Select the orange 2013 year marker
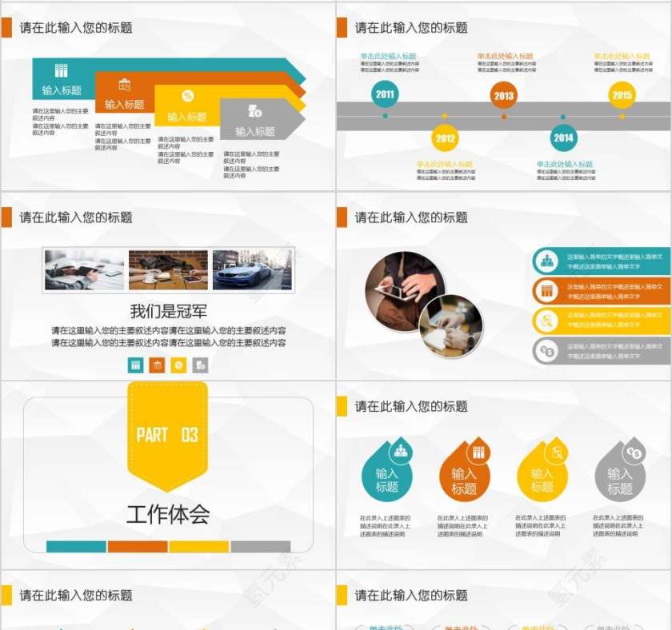 503,94
